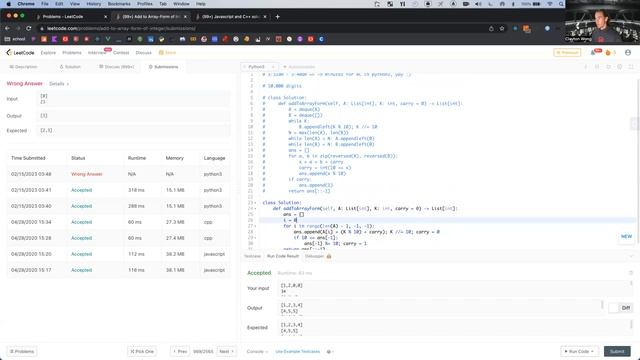Bookmark this page with the star icon
The width and height of the screenshot is (640, 360).
tap(502, 29)
